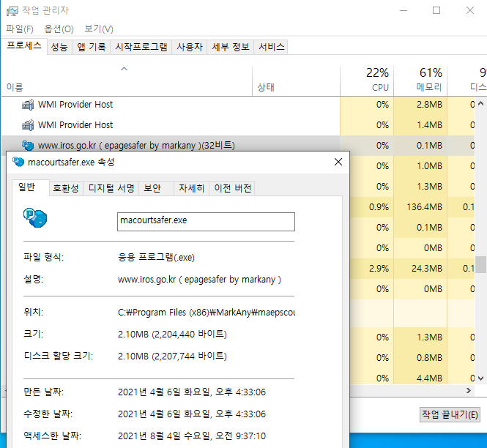Click the process list vertical scrollbar
487x448 pixels.
pyautogui.click(x=480, y=264)
